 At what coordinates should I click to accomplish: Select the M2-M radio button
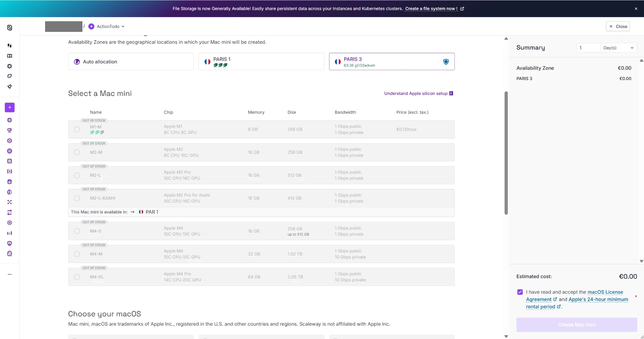click(x=77, y=152)
